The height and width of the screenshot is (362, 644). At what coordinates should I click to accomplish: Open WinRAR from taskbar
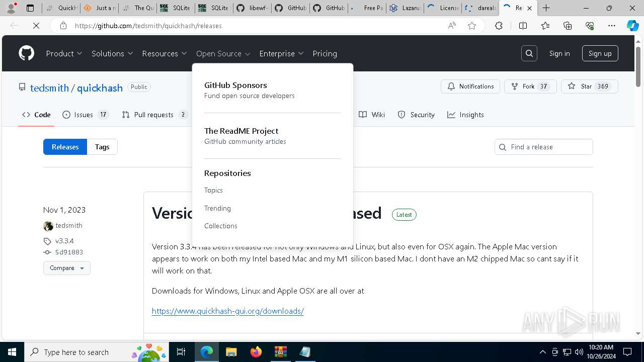pyautogui.click(x=280, y=352)
